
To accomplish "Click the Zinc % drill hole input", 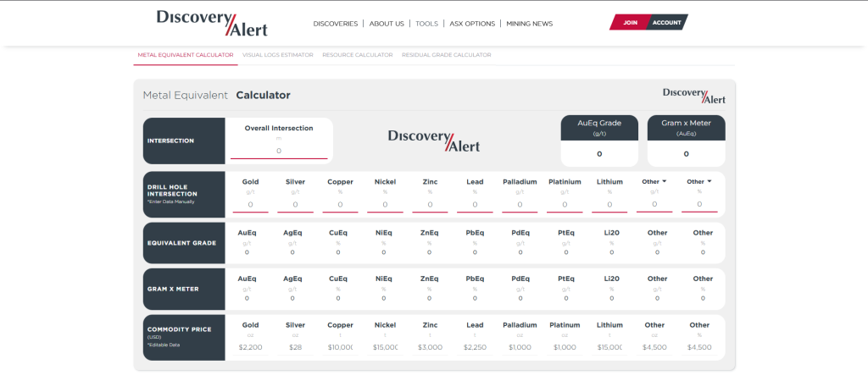I will 430,205.
